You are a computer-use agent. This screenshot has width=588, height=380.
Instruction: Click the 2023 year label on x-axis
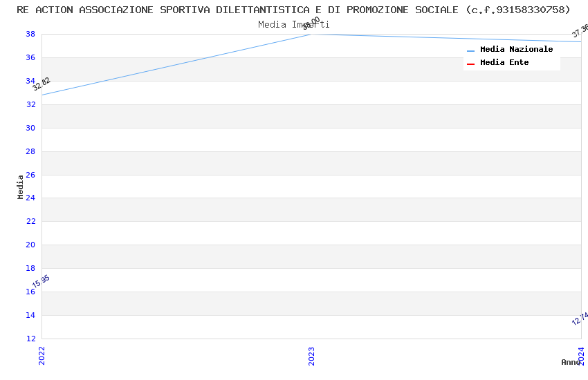(311, 356)
